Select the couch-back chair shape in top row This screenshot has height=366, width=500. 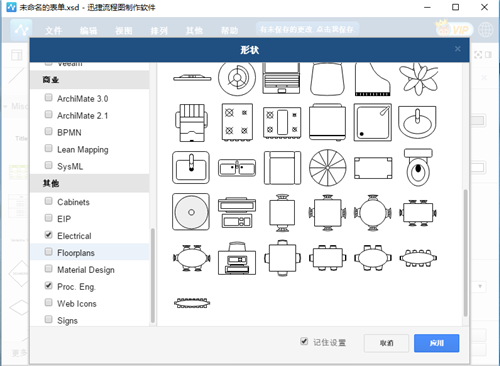[327, 79]
